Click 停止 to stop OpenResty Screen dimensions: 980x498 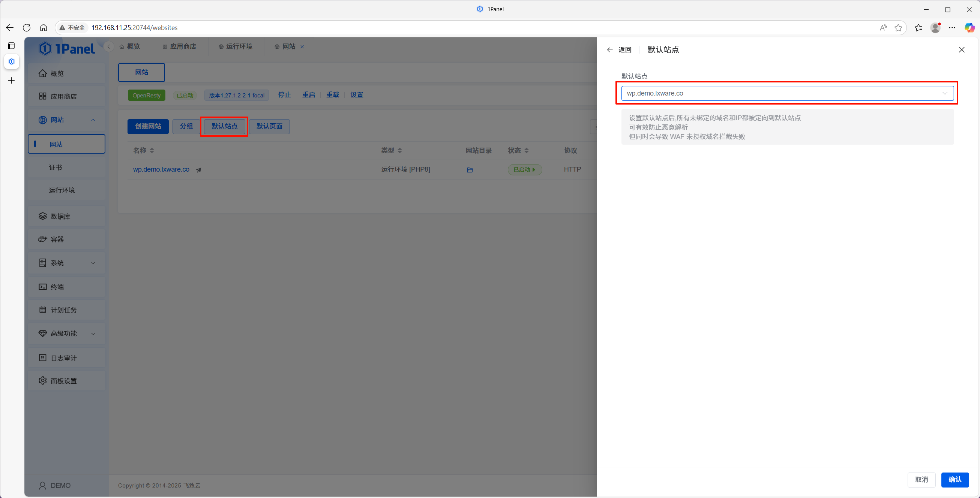pyautogui.click(x=285, y=95)
